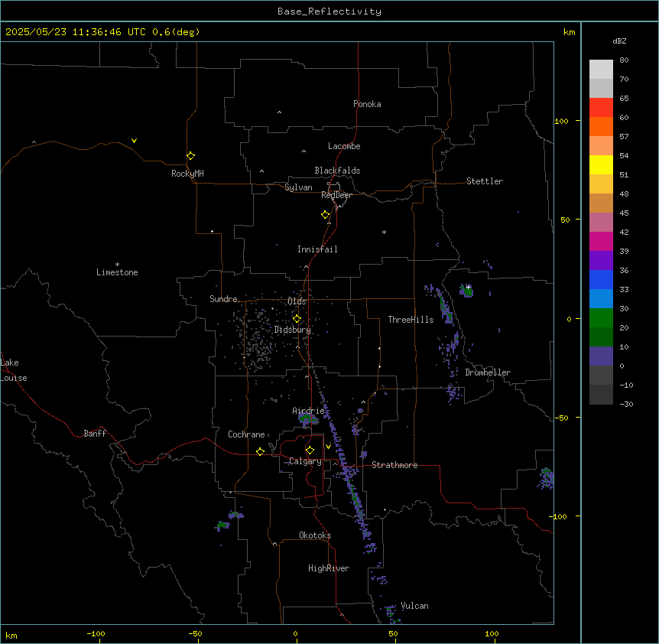Click the Base_Reflectivity title
Screen dimensions: 659x644
tap(329, 11)
